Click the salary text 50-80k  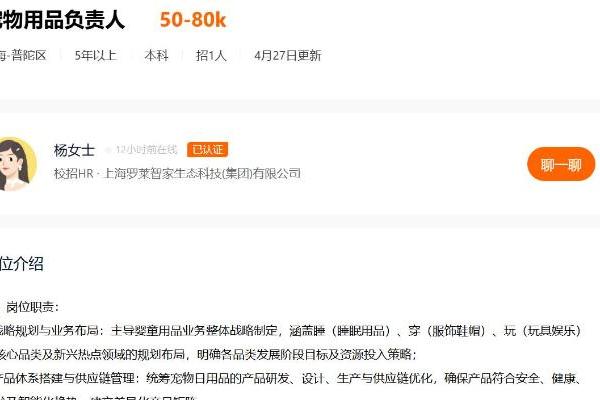(193, 20)
